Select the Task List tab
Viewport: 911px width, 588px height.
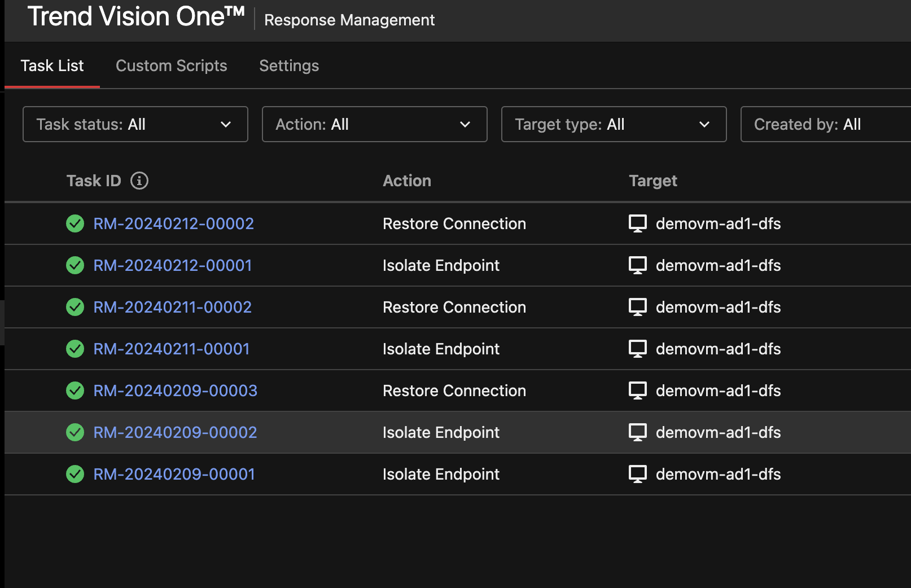(52, 65)
